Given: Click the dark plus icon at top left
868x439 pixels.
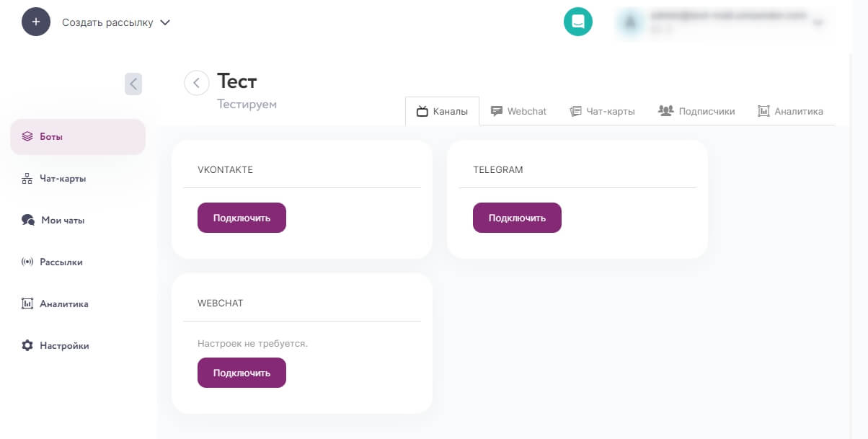Looking at the screenshot, I should point(36,22).
